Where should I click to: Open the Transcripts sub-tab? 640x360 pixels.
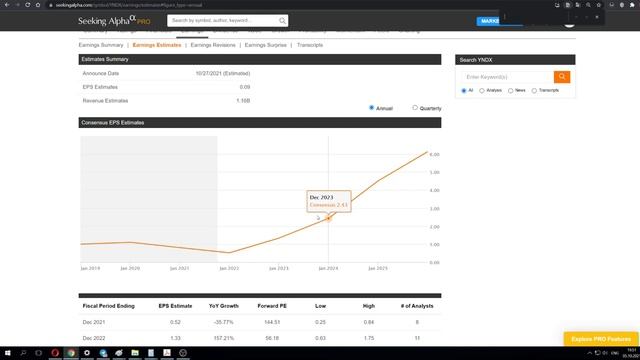tap(310, 45)
